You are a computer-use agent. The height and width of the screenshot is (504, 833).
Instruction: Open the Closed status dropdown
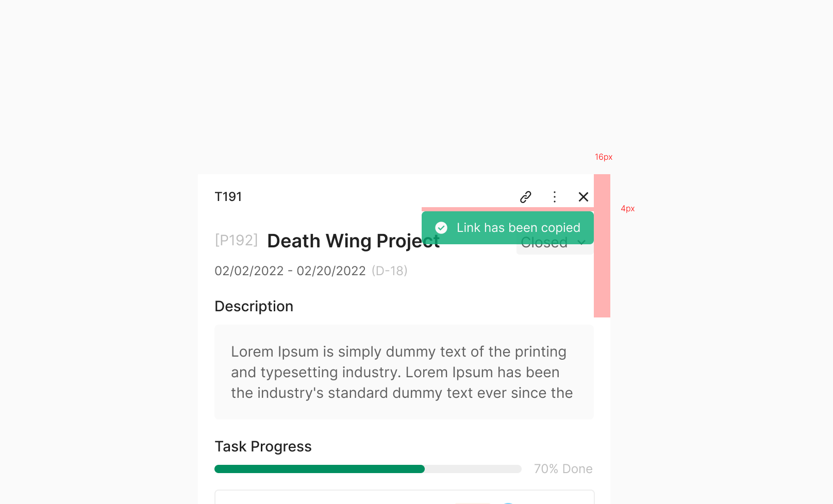[555, 248]
